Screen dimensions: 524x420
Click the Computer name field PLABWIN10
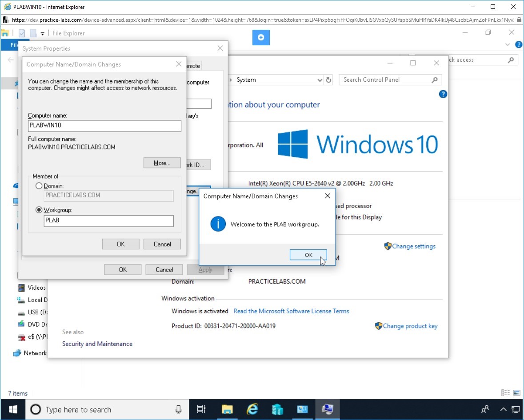pos(104,125)
